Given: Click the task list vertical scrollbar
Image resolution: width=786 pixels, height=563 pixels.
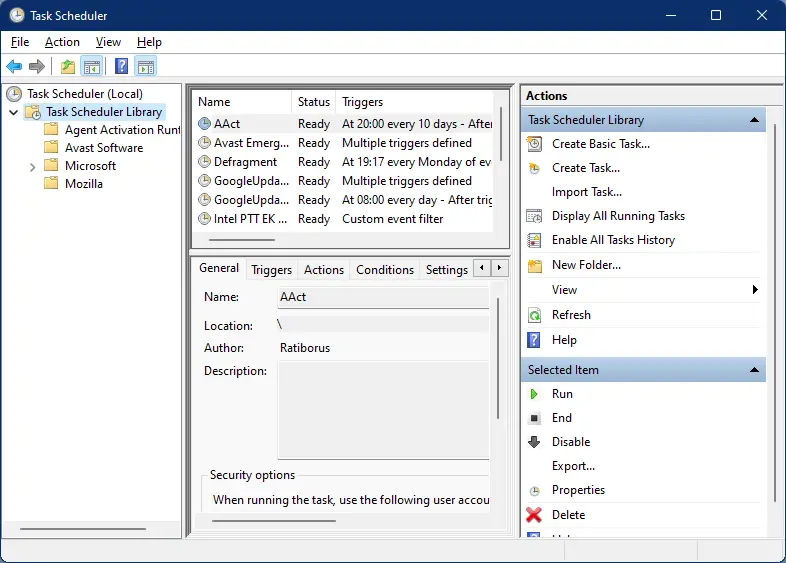Looking at the screenshot, I should point(501,134).
